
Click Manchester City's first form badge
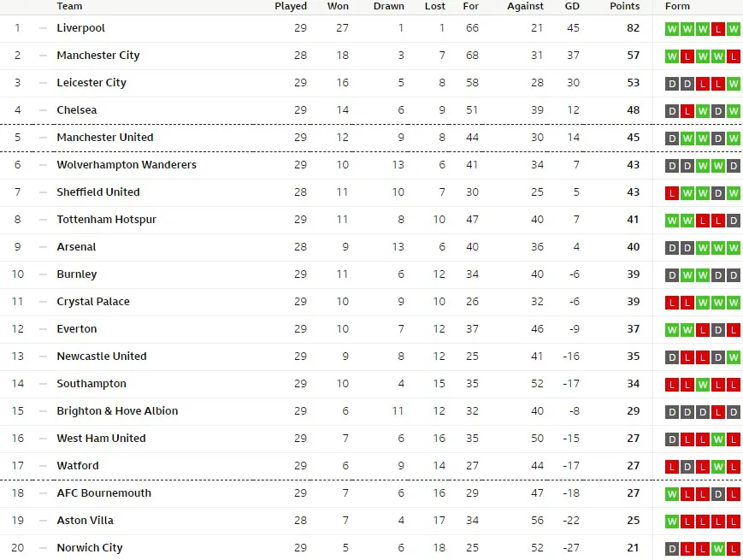672,56
